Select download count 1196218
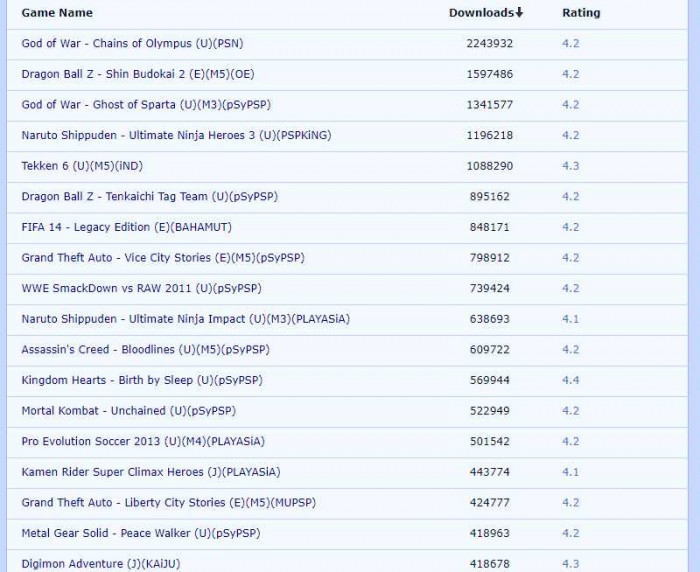The image size is (700, 572). tap(490, 135)
